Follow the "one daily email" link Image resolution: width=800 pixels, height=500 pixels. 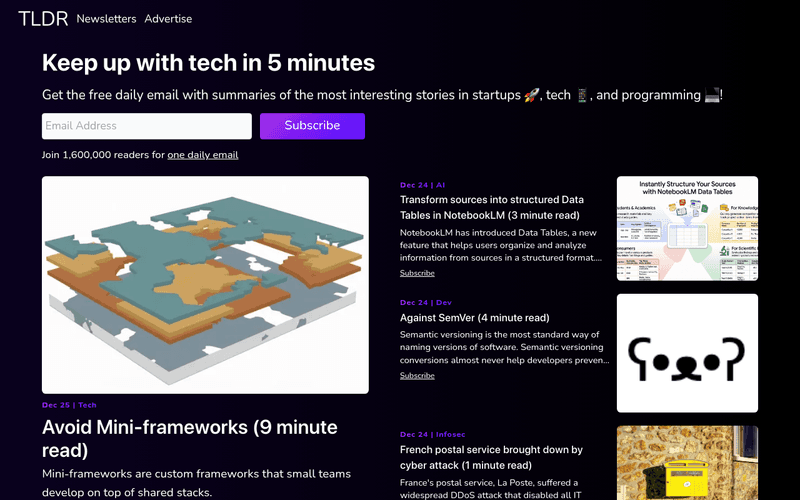coord(202,155)
